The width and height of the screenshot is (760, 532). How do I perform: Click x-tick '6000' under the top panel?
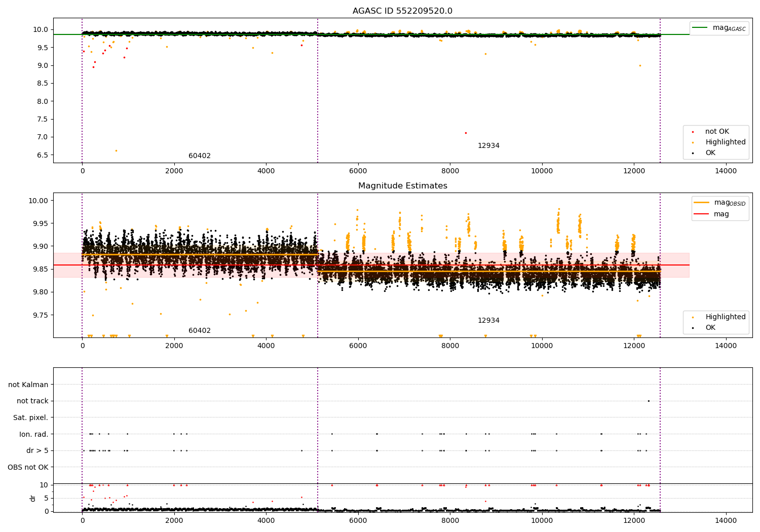(358, 171)
